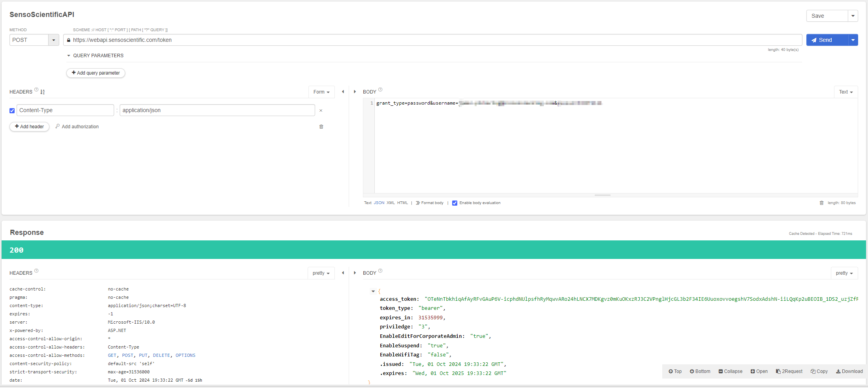This screenshot has width=868, height=388.
Task: Click the OPTIONS allowed method link
Action: [x=186, y=356]
